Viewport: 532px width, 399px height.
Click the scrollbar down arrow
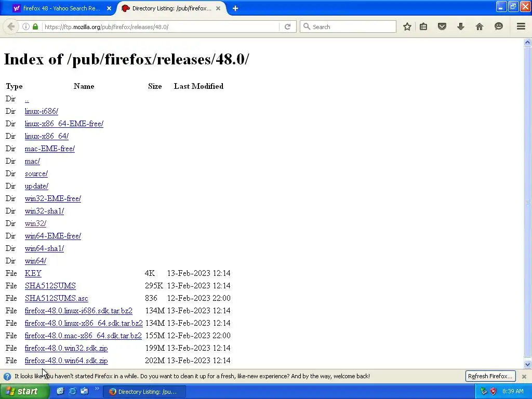click(527, 364)
